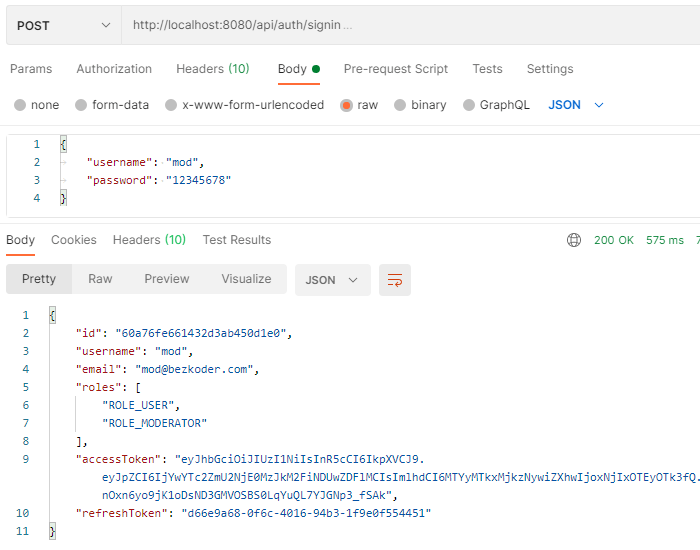The height and width of the screenshot is (550, 700).
Task: Open response JSON format dropdown
Action: (x=333, y=280)
